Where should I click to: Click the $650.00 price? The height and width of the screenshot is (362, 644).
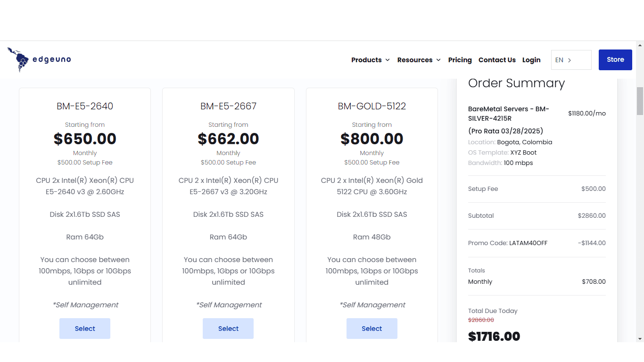pyautogui.click(x=85, y=139)
